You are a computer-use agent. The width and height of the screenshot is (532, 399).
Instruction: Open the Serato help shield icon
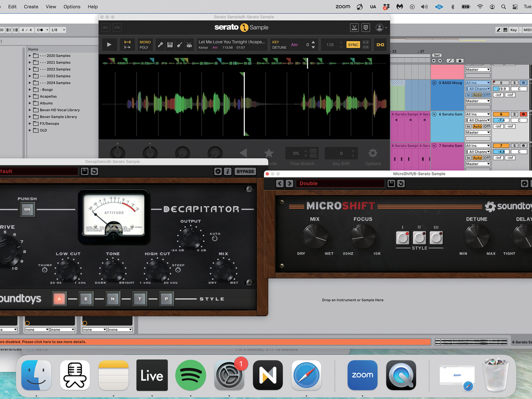[x=366, y=27]
